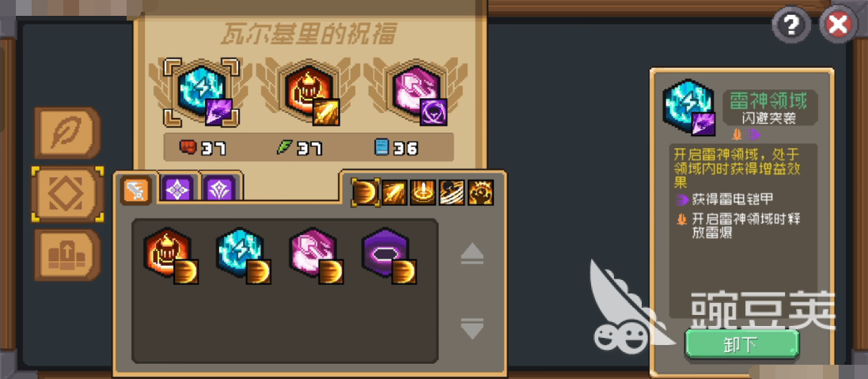868x379 pixels.
Task: Switch to the orange sword skill tab
Action: [136, 191]
